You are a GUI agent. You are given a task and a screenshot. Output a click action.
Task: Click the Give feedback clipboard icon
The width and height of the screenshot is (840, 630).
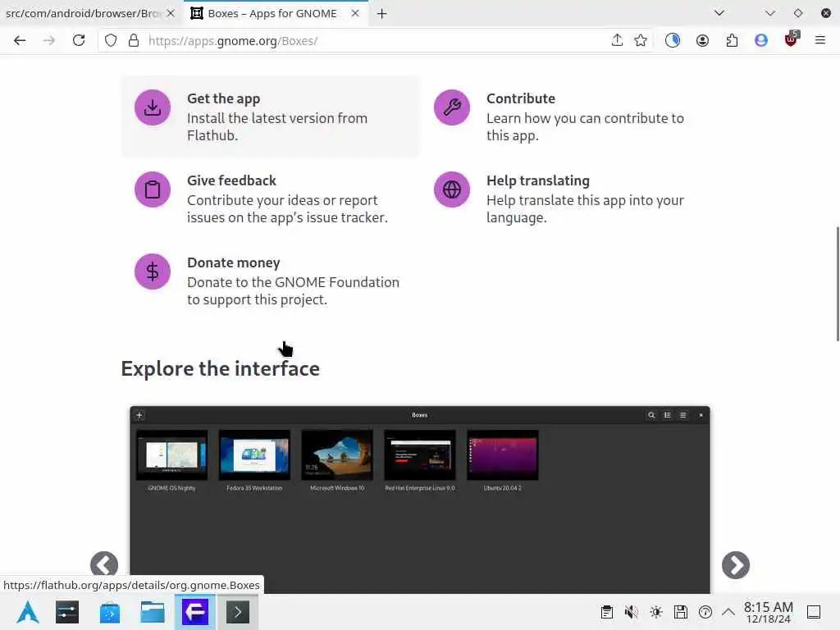pos(153,189)
